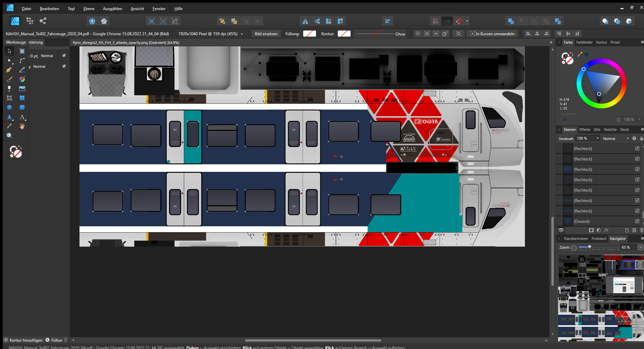Activate the Zoom magnifier tool
Viewport: 644px width, 349px height.
[9, 136]
